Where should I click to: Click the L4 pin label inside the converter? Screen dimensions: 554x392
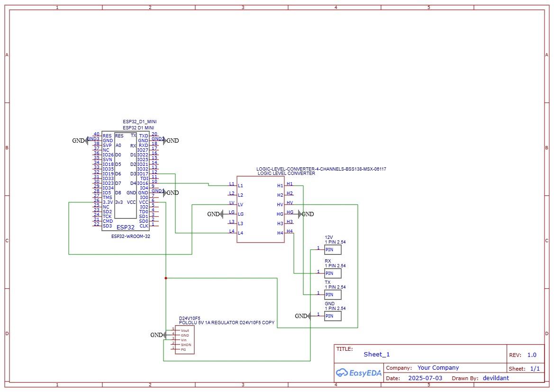[241, 233]
